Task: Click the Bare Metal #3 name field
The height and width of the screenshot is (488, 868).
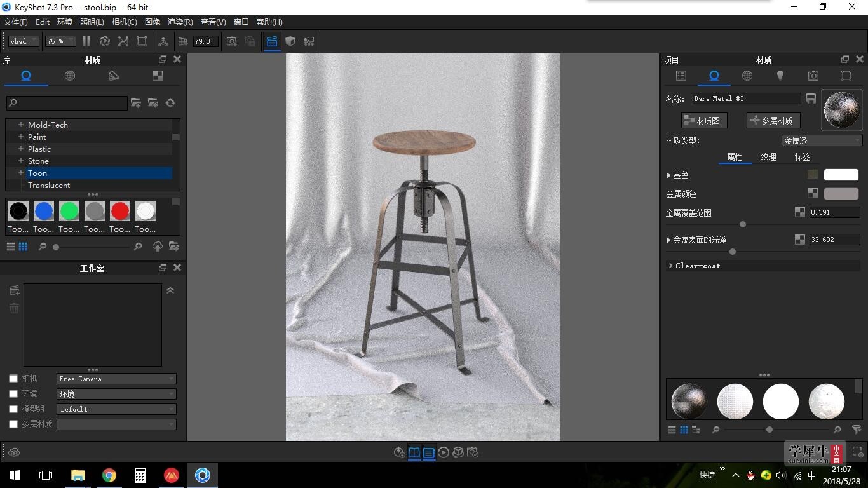Action: [747, 98]
